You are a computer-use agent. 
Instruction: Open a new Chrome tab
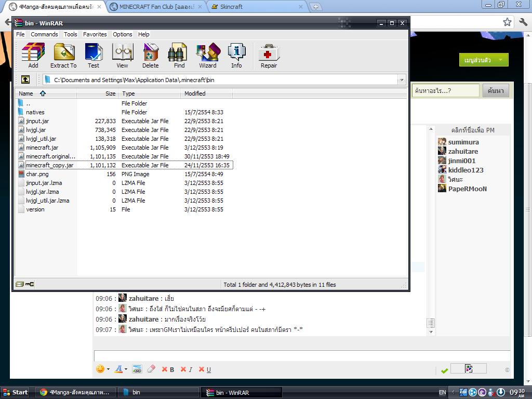(315, 7)
